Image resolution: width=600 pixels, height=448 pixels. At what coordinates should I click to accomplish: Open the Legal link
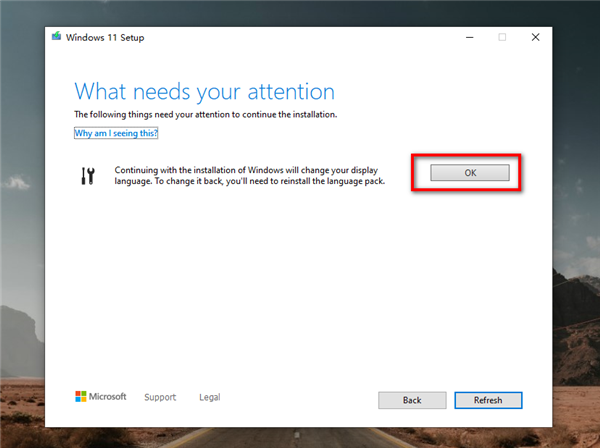210,397
